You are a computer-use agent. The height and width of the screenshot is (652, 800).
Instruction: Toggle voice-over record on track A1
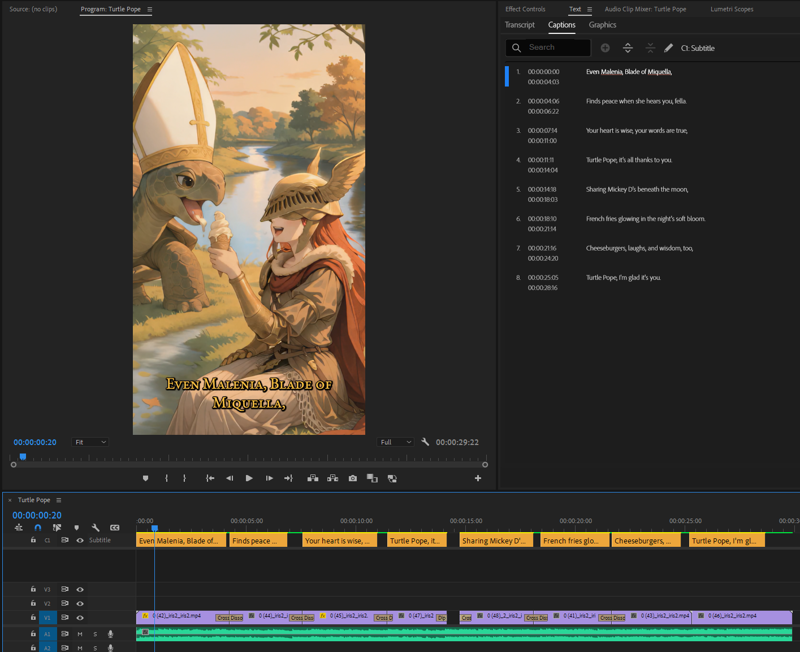[110, 634]
